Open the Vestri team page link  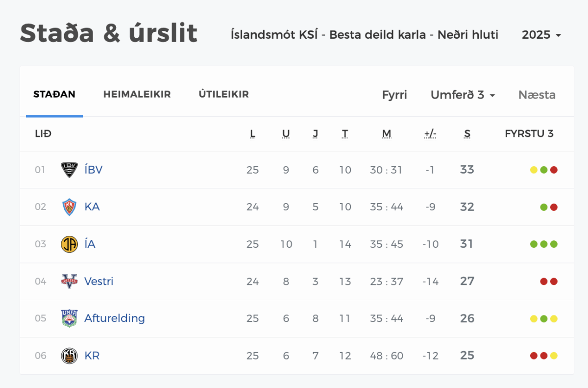point(99,282)
